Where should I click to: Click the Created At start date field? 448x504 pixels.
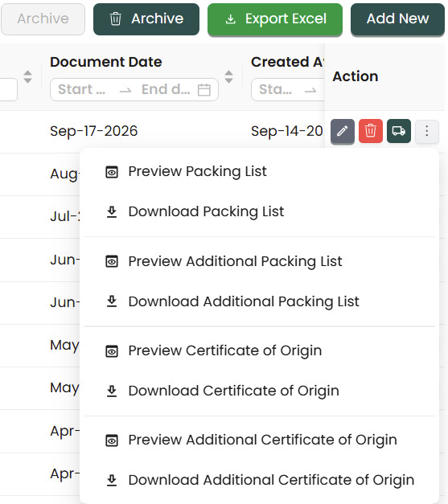coord(276,89)
